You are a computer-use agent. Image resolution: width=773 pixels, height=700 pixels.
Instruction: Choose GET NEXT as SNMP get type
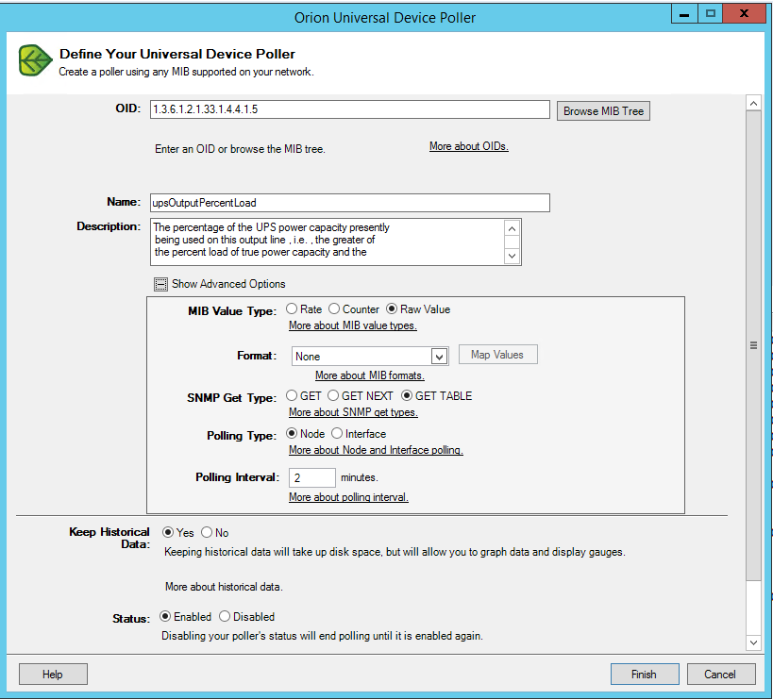point(333,395)
